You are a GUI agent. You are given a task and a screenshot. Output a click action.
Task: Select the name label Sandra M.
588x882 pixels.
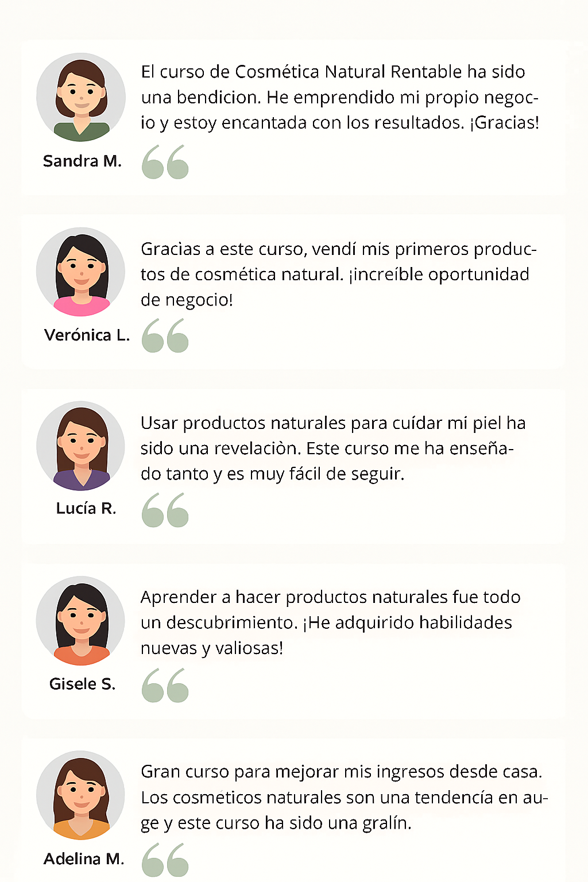click(x=82, y=161)
